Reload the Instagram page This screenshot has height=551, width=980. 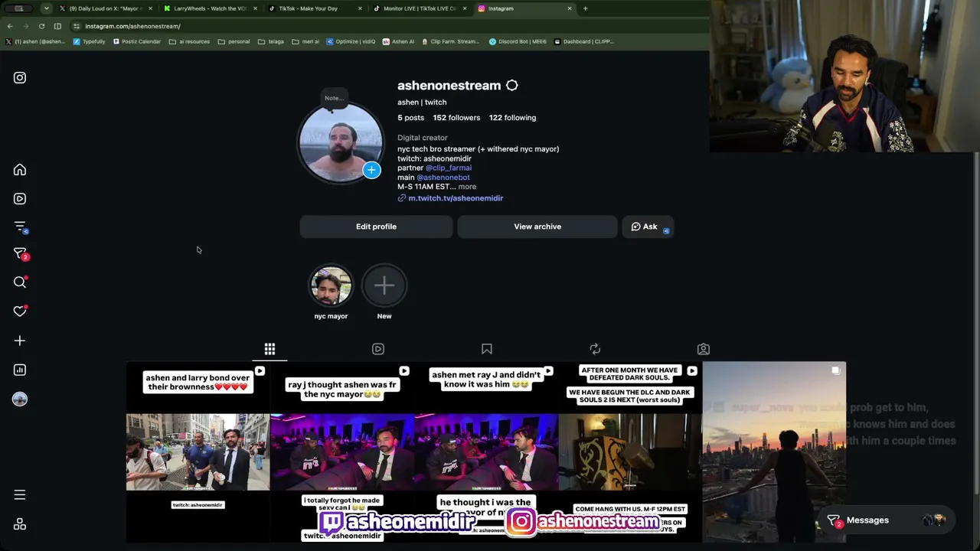(41, 26)
